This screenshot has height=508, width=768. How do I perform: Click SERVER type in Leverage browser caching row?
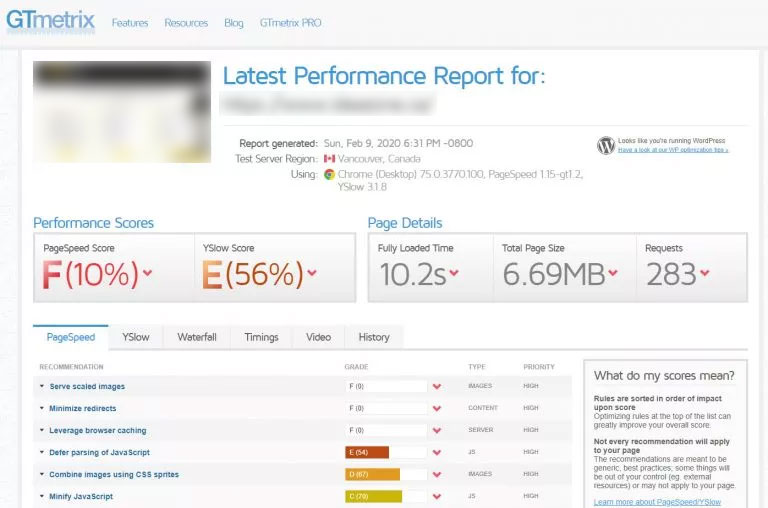coord(480,430)
